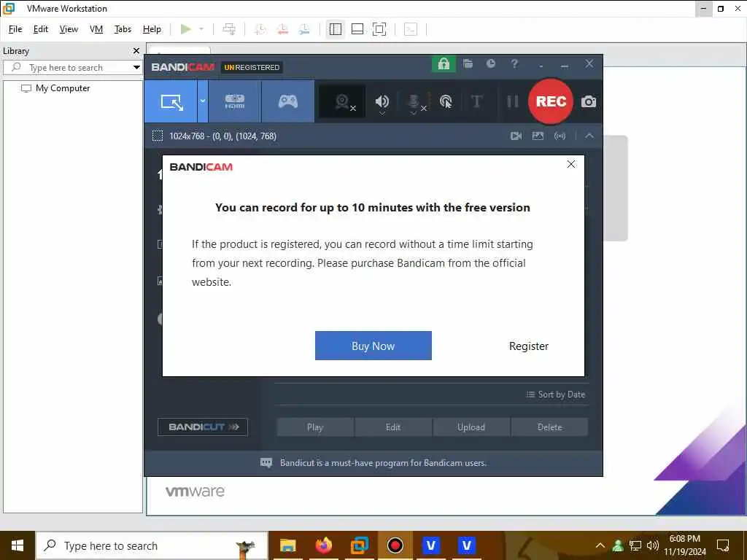Open audio tab broadcast icon
This screenshot has height=560, width=747.
[x=560, y=136]
